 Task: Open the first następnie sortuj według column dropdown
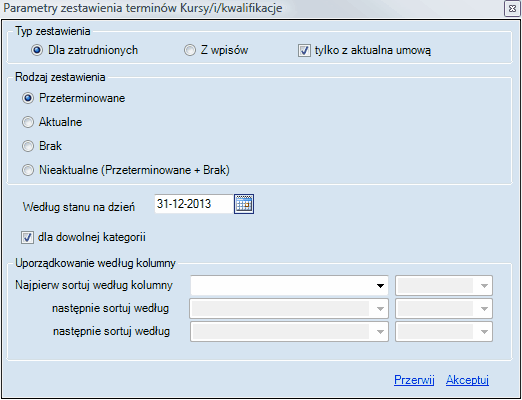click(289, 309)
